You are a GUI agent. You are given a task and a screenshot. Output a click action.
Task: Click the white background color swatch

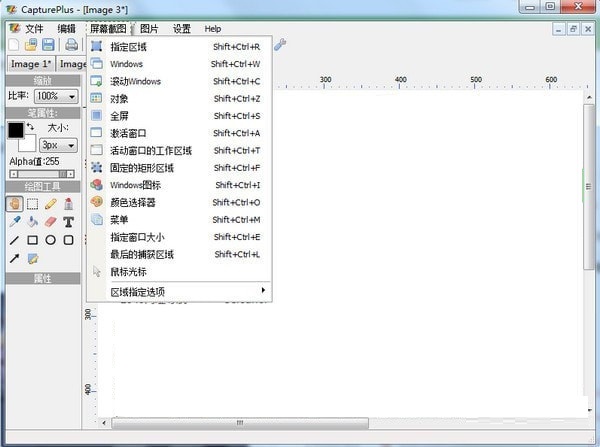27,143
